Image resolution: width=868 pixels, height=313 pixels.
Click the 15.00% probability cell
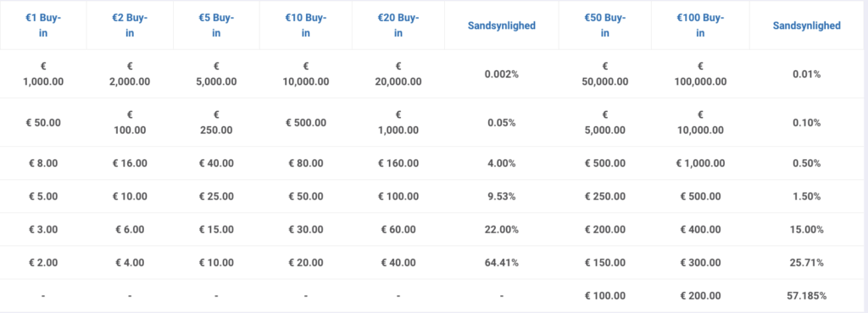click(x=807, y=229)
